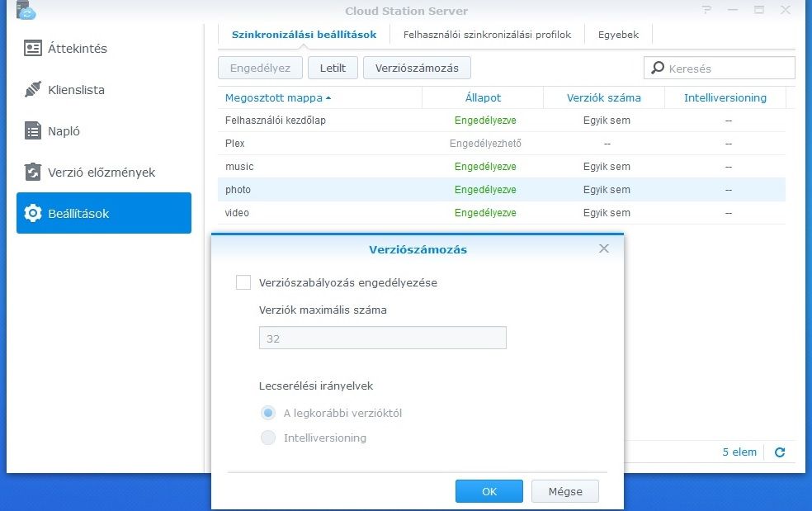812x511 pixels.
Task: Open the Egyebek tab
Action: tap(618, 35)
